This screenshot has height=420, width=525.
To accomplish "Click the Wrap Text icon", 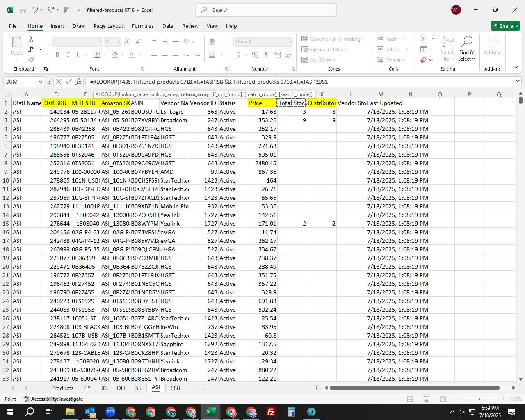I will (x=212, y=41).
